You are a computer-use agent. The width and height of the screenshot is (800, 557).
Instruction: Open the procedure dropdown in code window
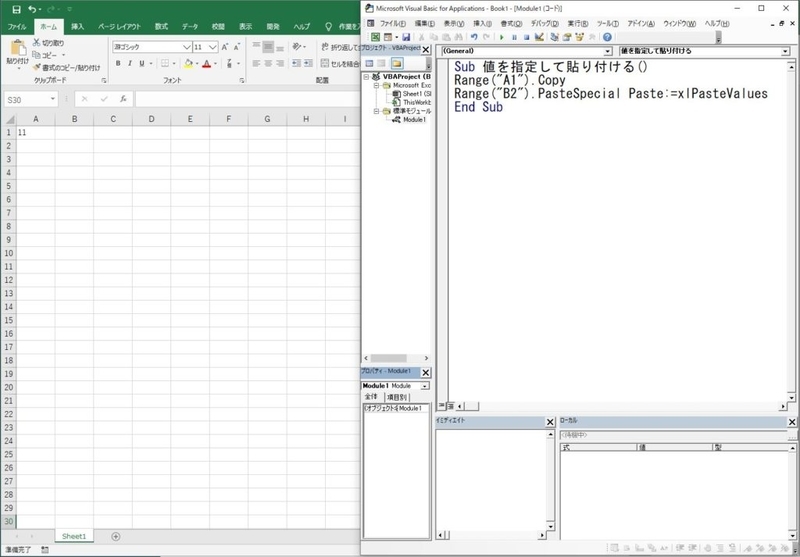click(785, 51)
